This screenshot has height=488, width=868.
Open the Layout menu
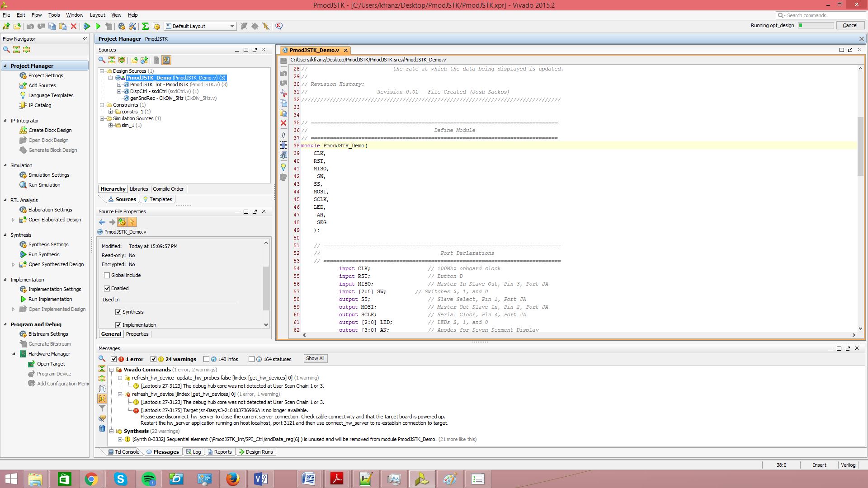tap(97, 15)
